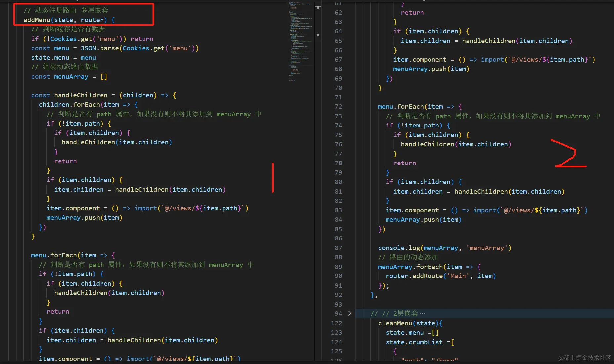
Task: Click 'state.menu =[]' on line 123
Action: [412, 333]
